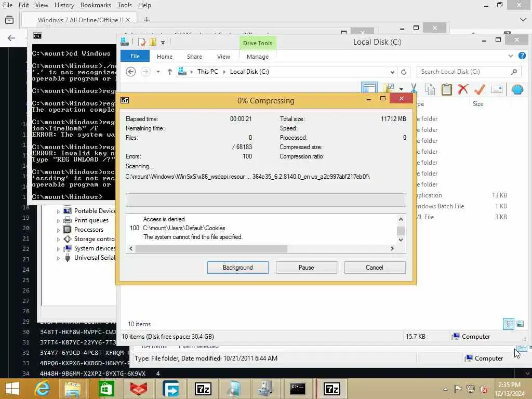Click the Paste clipboard icon in Explorer toolbar
This screenshot has width=532, height=399.
[x=446, y=89]
